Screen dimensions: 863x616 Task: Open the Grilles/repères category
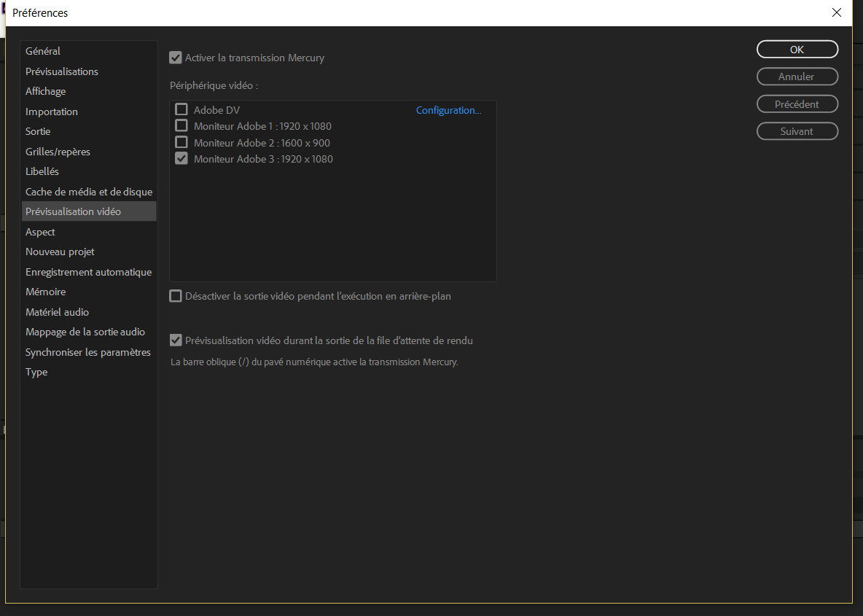[89, 152]
